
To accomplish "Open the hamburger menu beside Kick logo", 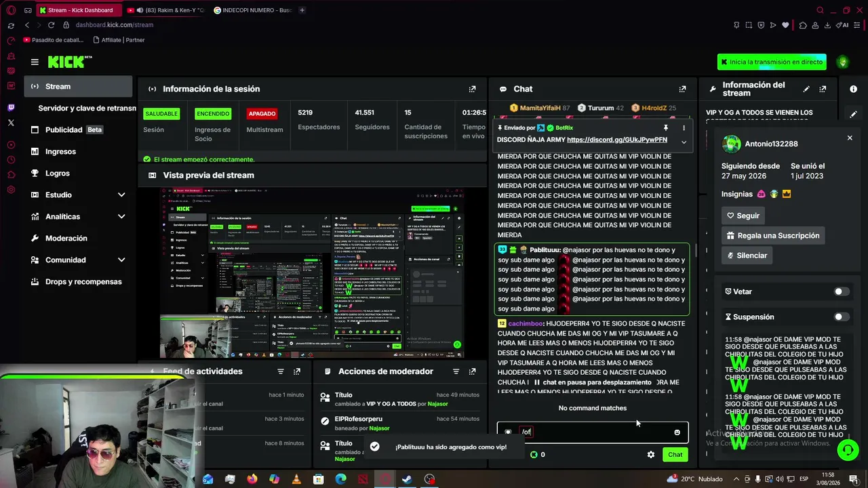I will [x=35, y=62].
